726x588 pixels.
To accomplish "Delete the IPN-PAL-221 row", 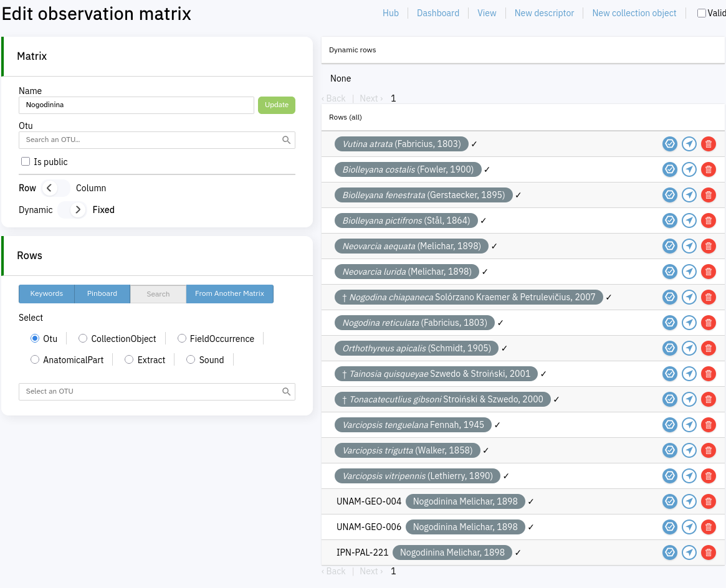I will [x=708, y=552].
